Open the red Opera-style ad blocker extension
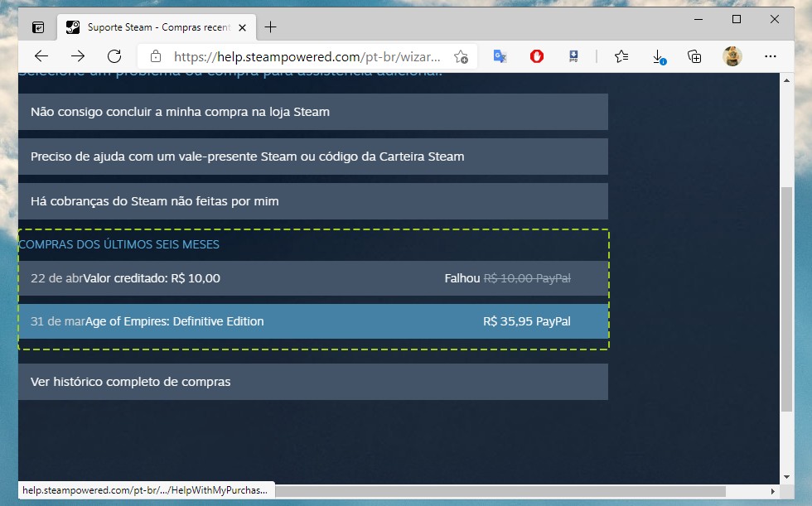Image resolution: width=812 pixels, height=506 pixels. 537,56
